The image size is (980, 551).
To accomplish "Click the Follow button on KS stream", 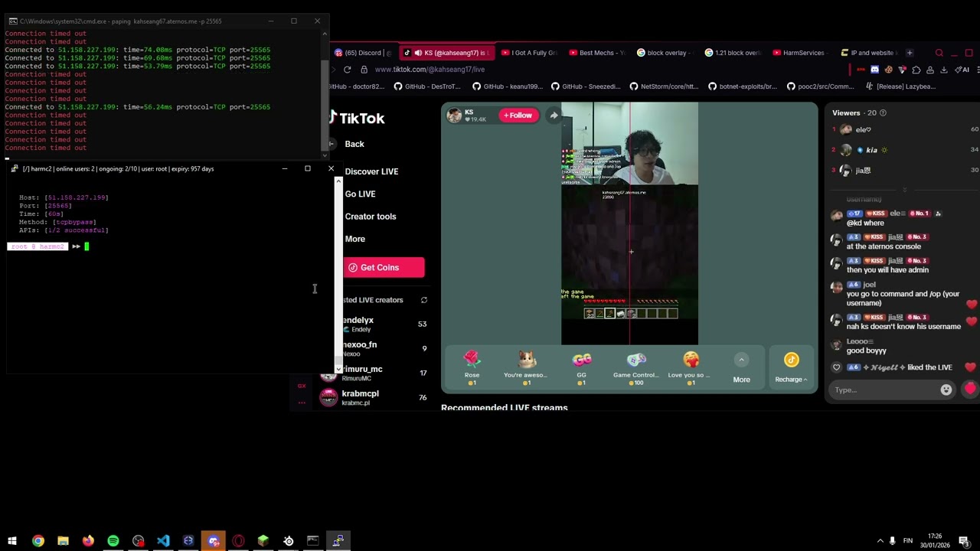I will pos(518,116).
